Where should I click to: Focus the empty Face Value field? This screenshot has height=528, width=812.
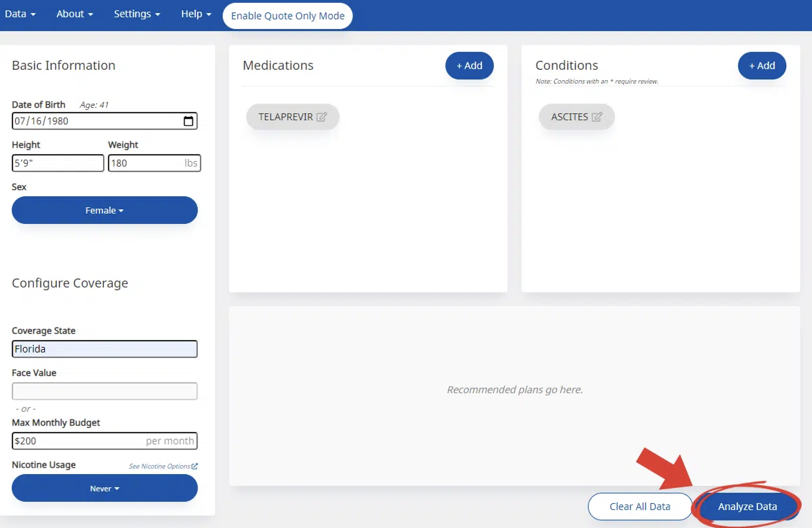(104, 391)
